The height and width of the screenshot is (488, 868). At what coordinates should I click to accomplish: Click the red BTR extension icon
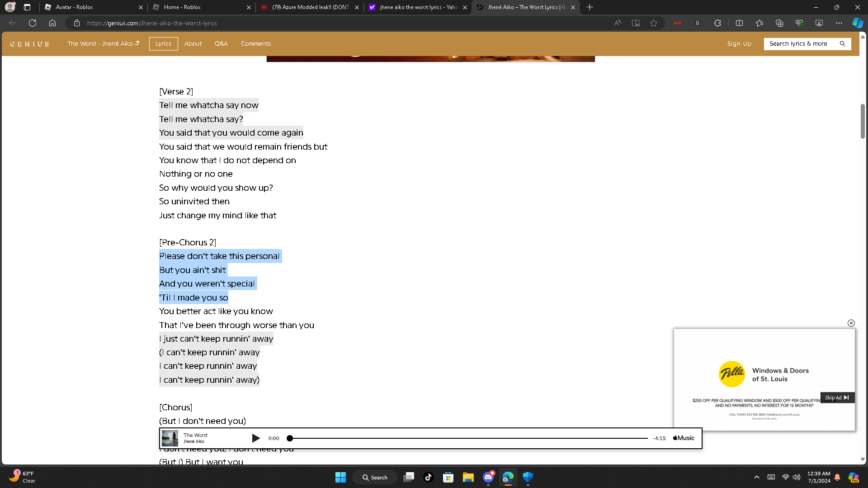click(x=677, y=23)
